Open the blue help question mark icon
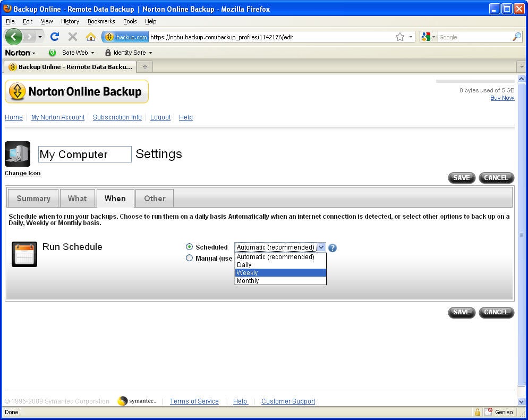 tap(333, 247)
